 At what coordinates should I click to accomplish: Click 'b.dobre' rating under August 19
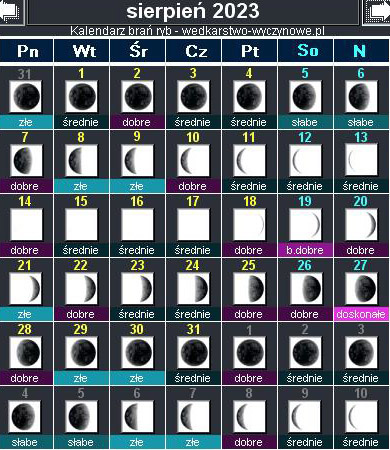(305, 250)
